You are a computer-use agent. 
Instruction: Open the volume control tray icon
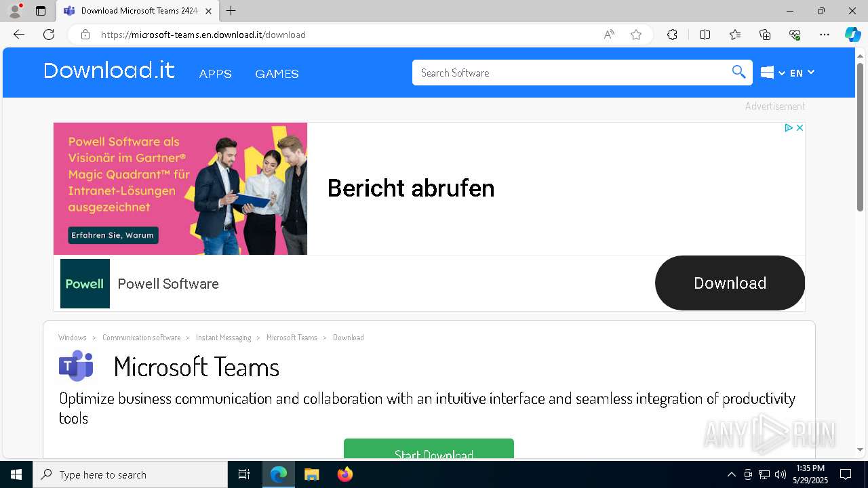[781, 474]
